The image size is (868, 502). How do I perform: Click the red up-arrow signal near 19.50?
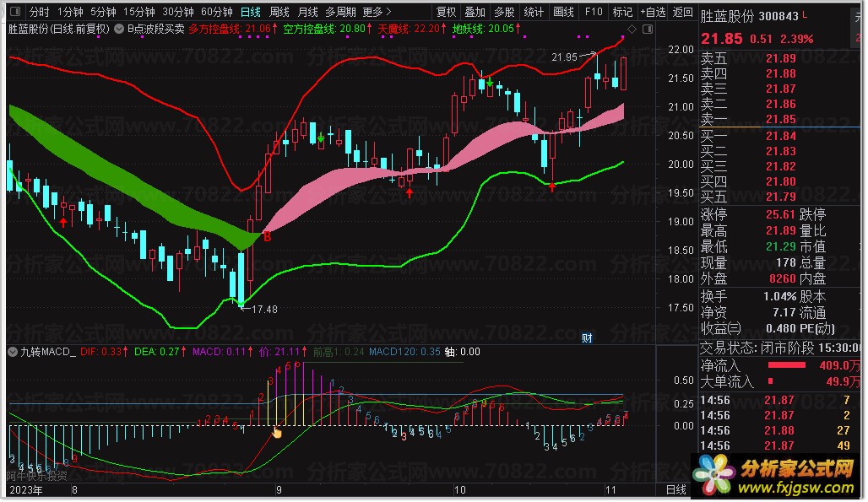[409, 192]
